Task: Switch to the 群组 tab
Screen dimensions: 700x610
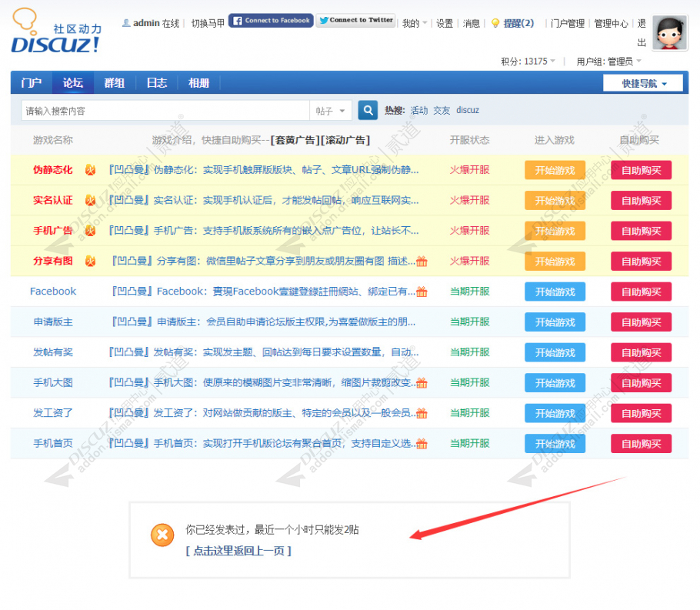Action: click(114, 82)
